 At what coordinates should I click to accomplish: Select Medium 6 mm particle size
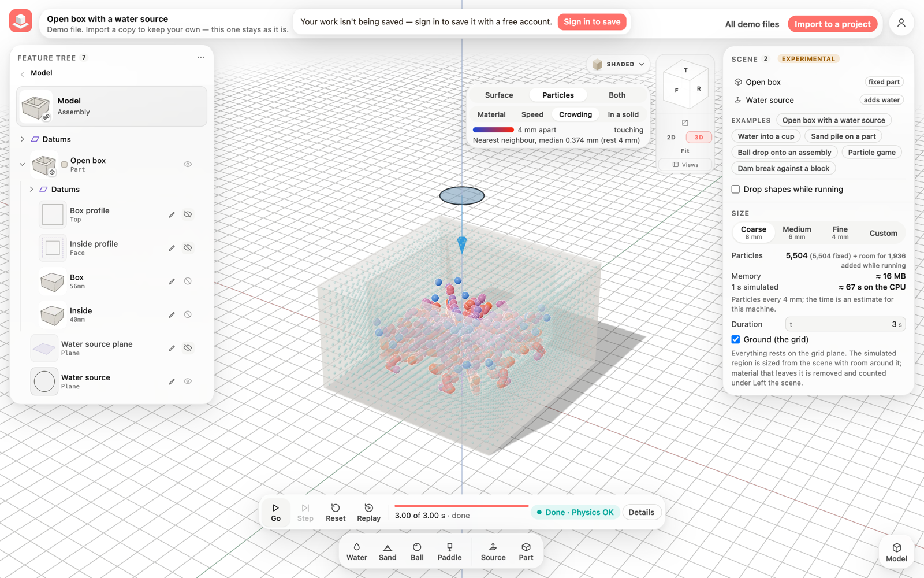[797, 232]
